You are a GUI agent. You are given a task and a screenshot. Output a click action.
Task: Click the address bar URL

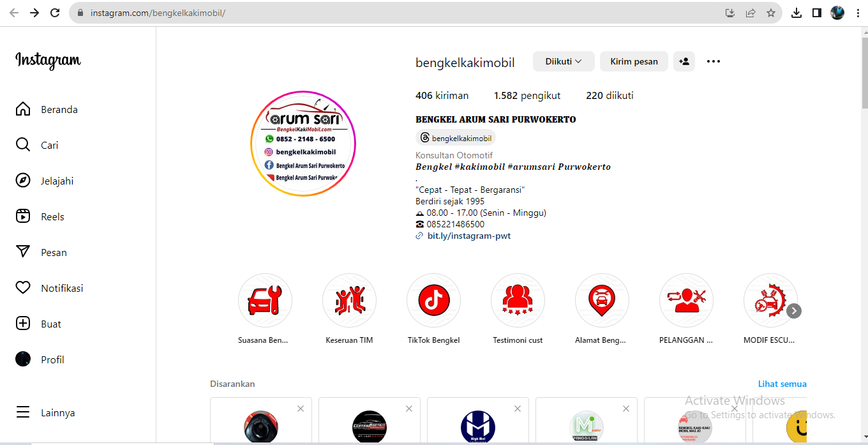(158, 13)
